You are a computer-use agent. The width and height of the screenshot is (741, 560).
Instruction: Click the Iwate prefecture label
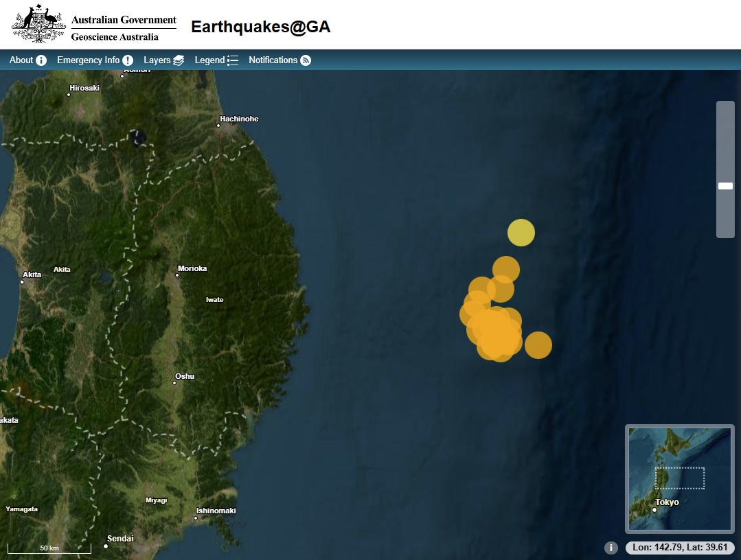coord(214,299)
